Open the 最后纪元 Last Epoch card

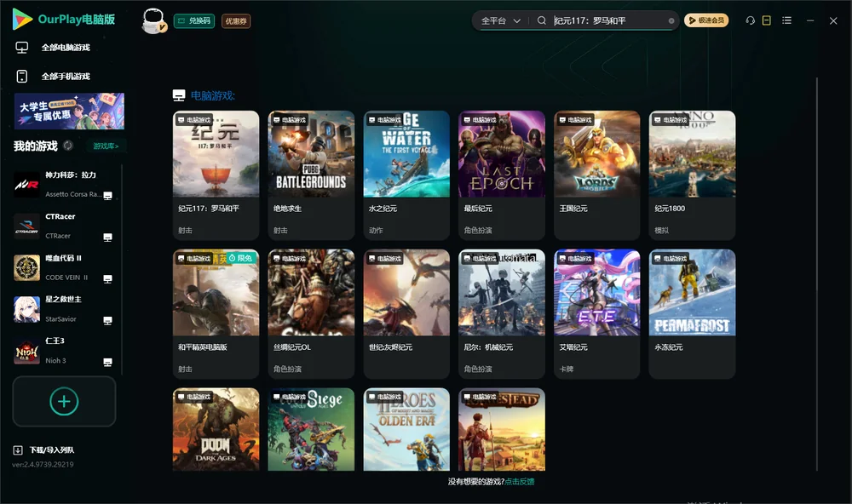point(502,175)
